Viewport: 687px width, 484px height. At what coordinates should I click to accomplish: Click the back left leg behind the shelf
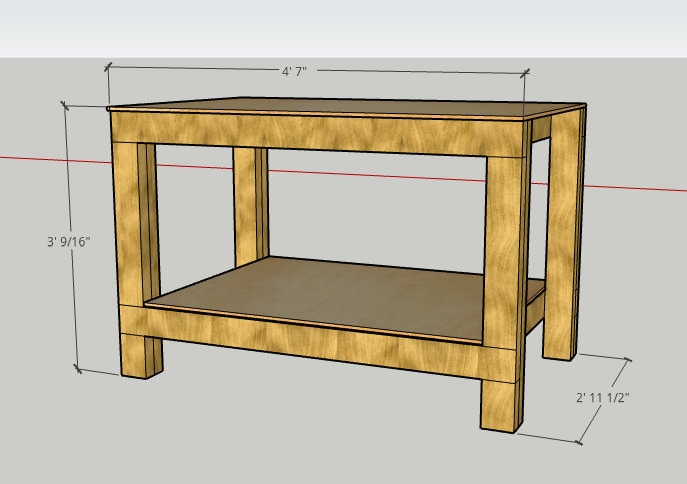(250, 205)
